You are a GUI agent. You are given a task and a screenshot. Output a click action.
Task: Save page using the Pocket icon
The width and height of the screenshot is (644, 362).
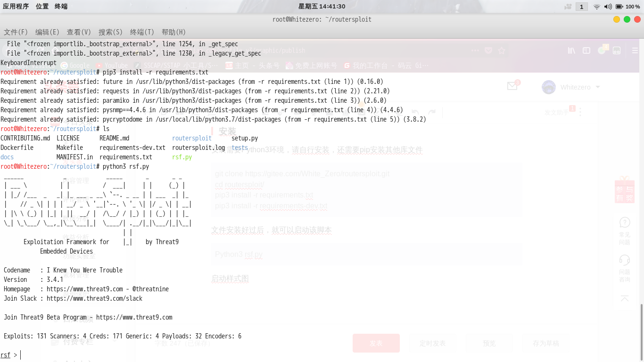coord(488,50)
